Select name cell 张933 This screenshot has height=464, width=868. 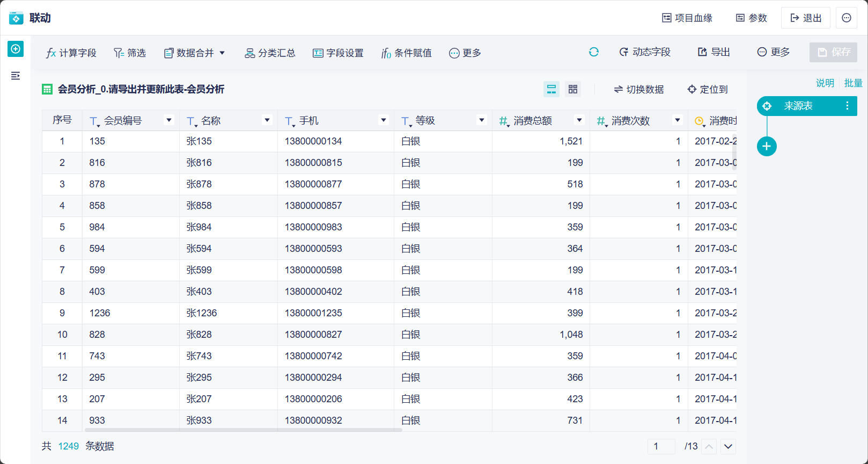[229, 421]
